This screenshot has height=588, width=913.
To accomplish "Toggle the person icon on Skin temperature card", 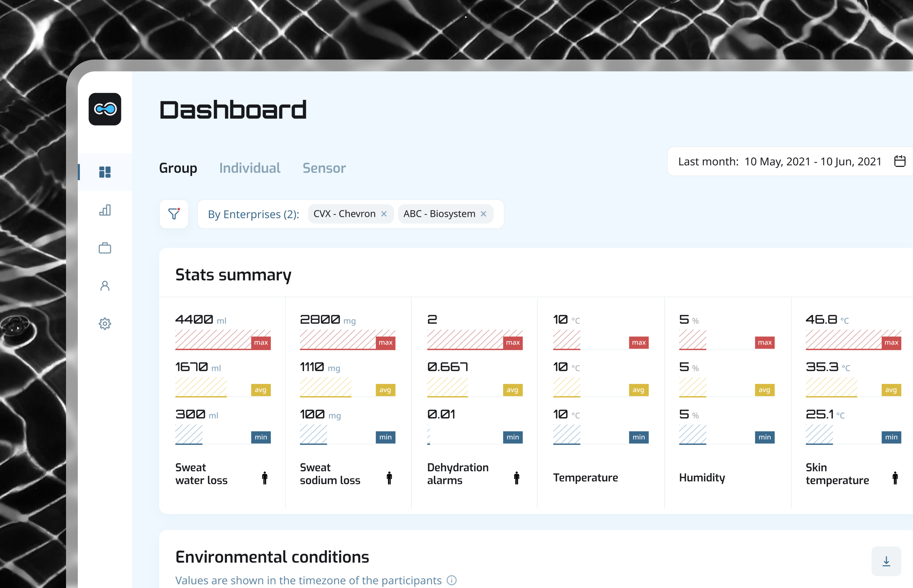I will pos(896,477).
